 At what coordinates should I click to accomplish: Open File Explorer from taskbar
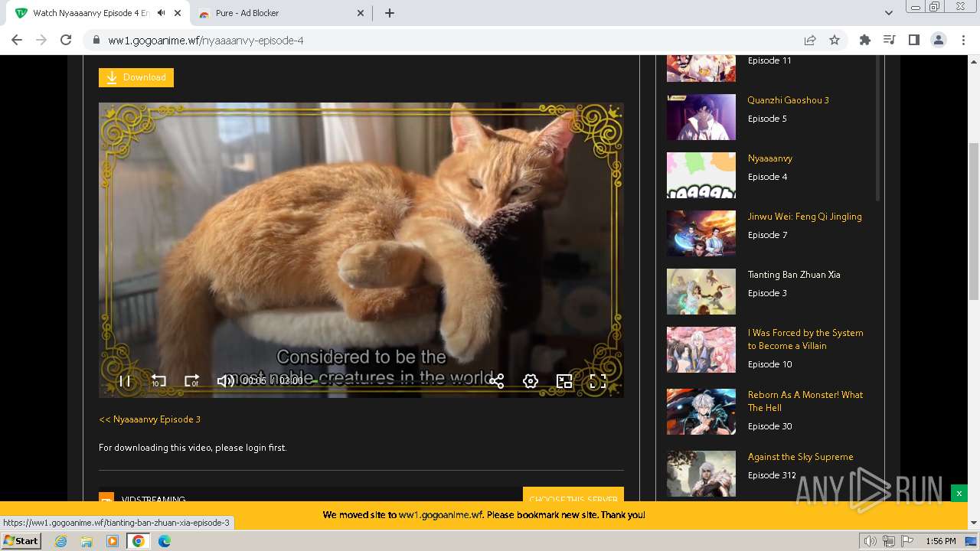point(87,541)
